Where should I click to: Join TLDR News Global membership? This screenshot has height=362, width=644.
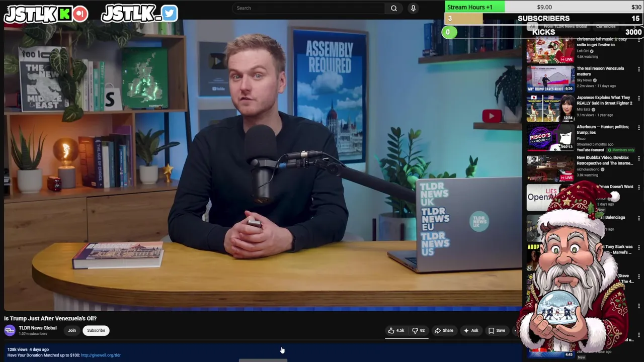[72, 330]
